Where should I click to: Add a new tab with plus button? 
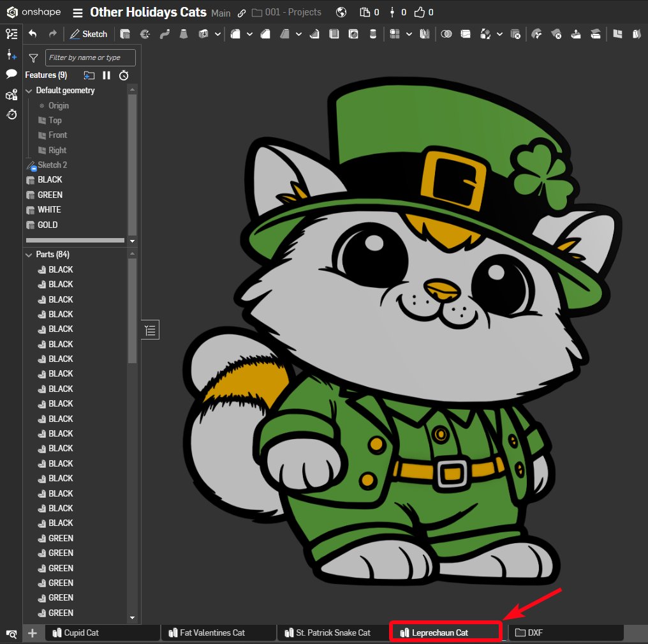[x=33, y=633]
